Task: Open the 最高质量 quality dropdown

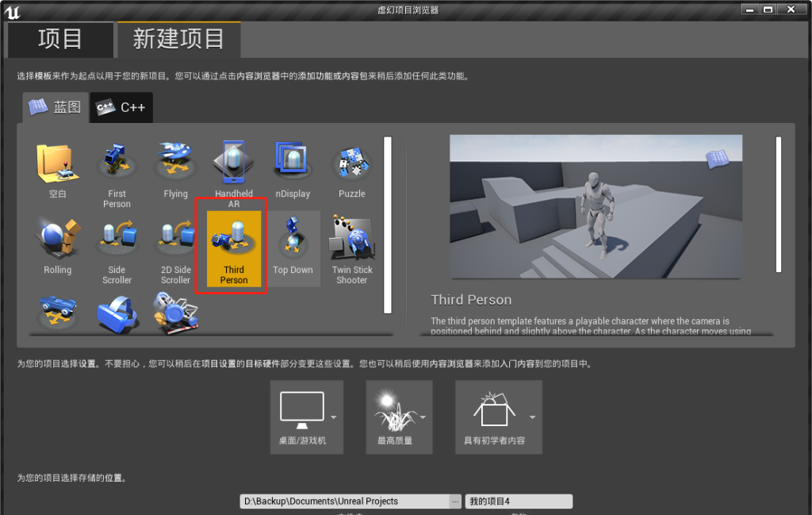Action: (400, 417)
